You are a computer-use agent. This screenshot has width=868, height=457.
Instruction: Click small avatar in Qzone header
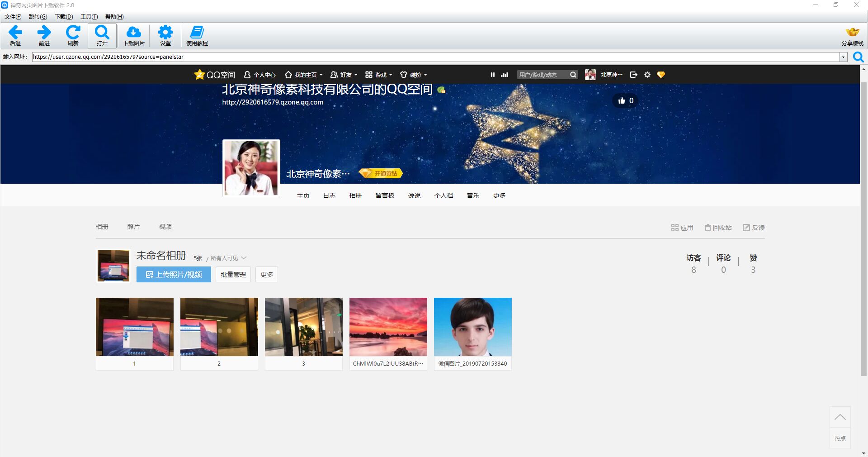tap(590, 75)
